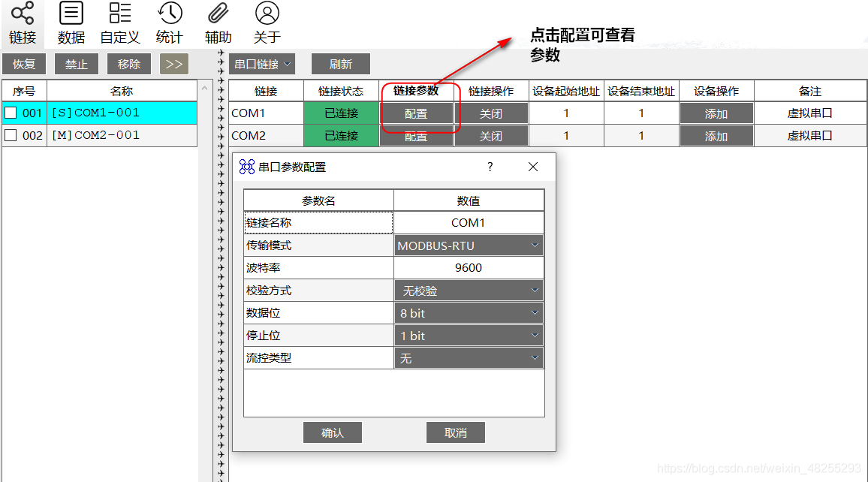Open the 自定义 (custom) toolbar section
The width and height of the screenshot is (868, 482).
pyautogui.click(x=120, y=24)
